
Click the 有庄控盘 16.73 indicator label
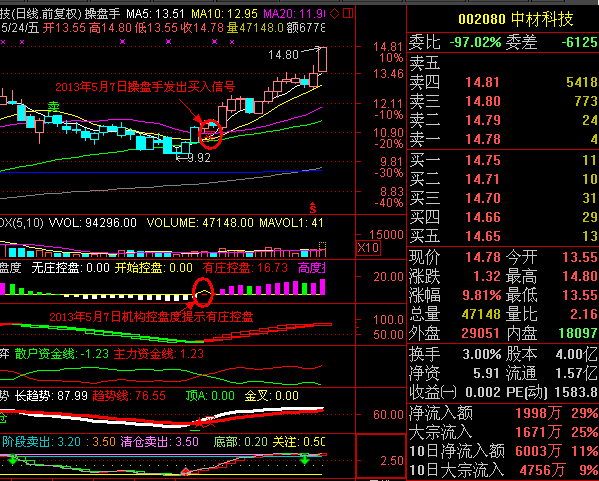tap(245, 268)
